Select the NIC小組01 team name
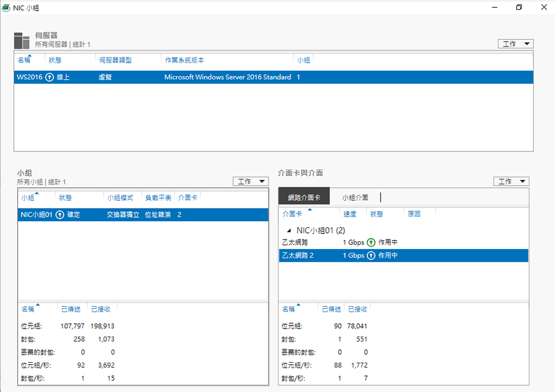 [x=37, y=215]
